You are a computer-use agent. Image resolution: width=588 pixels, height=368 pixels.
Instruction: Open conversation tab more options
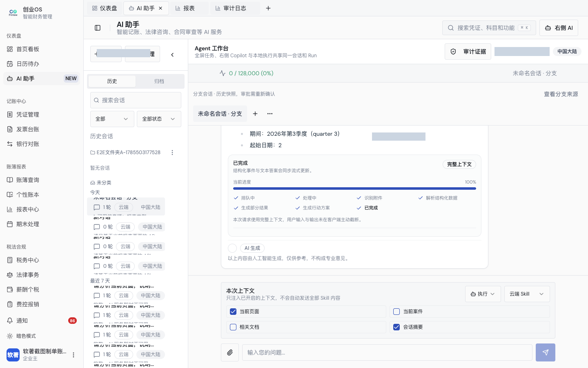click(270, 114)
